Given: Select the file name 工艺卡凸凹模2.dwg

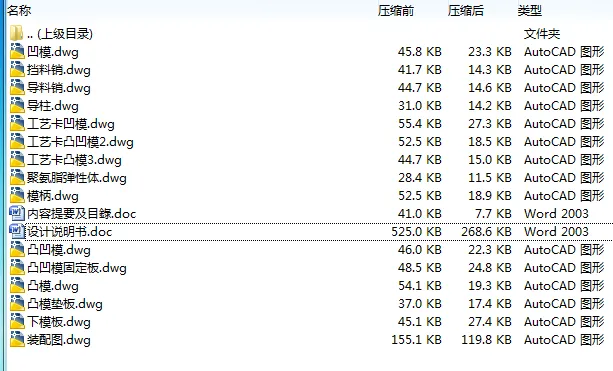Looking at the screenshot, I should click(80, 142).
